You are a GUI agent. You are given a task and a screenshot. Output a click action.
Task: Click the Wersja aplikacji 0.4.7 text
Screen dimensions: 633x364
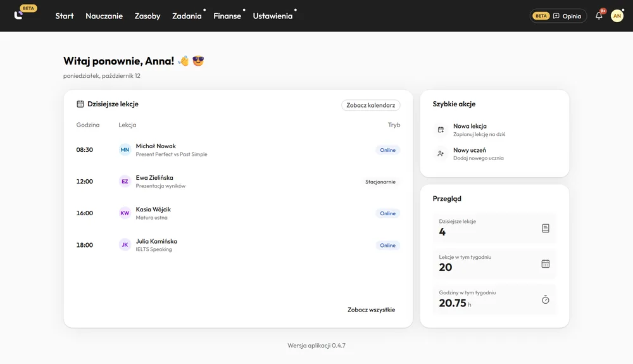coord(316,346)
